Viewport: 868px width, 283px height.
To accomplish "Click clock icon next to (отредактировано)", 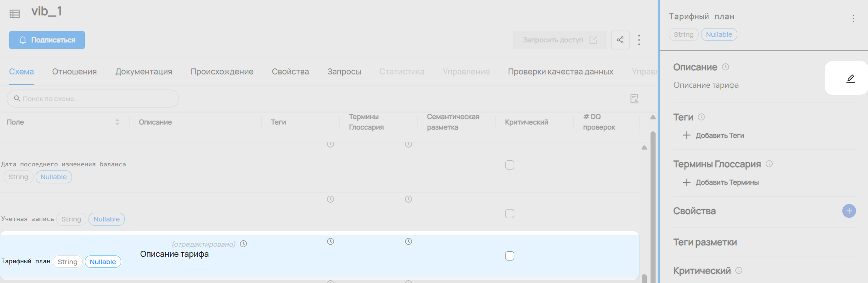I will point(243,244).
